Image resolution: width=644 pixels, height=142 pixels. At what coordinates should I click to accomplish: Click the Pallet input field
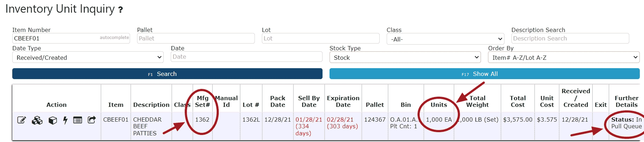196,38
